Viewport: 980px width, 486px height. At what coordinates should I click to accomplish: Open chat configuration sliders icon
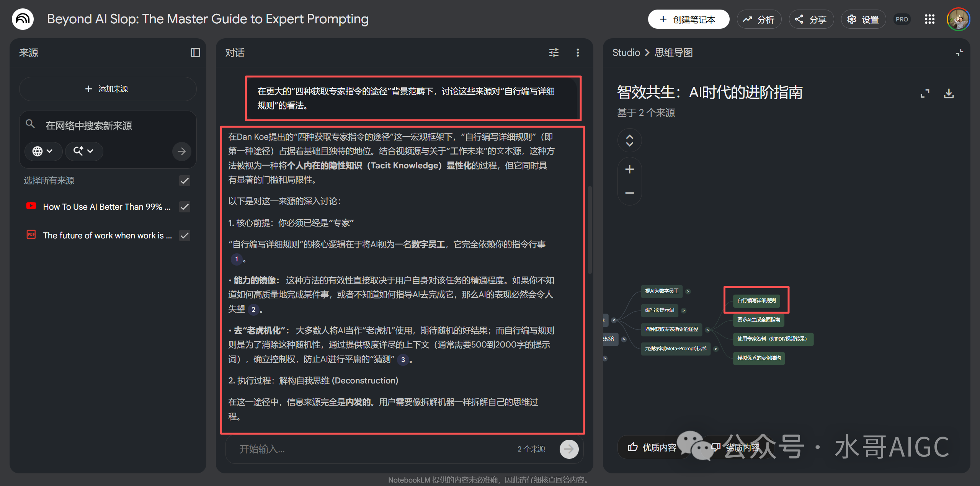[554, 52]
